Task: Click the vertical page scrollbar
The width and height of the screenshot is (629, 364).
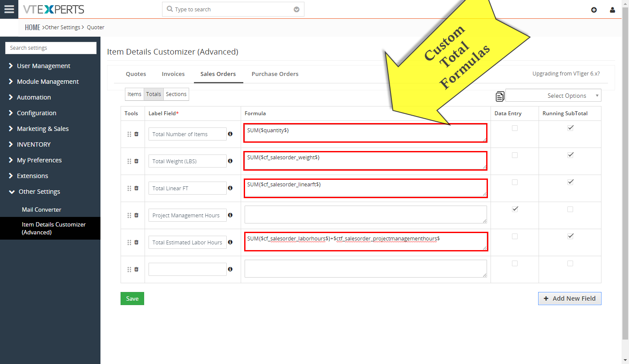Action: coord(625,173)
